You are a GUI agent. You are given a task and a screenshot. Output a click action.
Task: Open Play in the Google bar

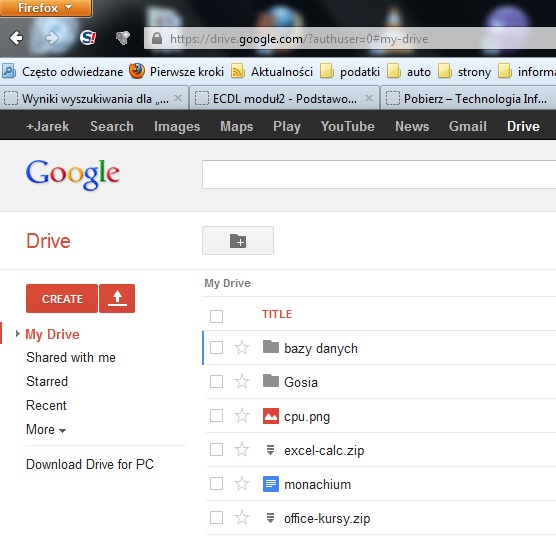click(x=287, y=126)
